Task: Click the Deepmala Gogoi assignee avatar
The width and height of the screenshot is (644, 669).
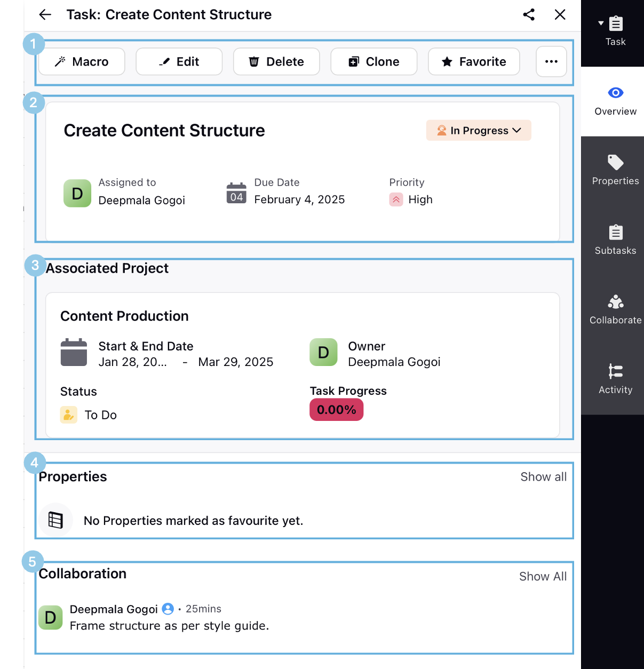Action: click(77, 193)
